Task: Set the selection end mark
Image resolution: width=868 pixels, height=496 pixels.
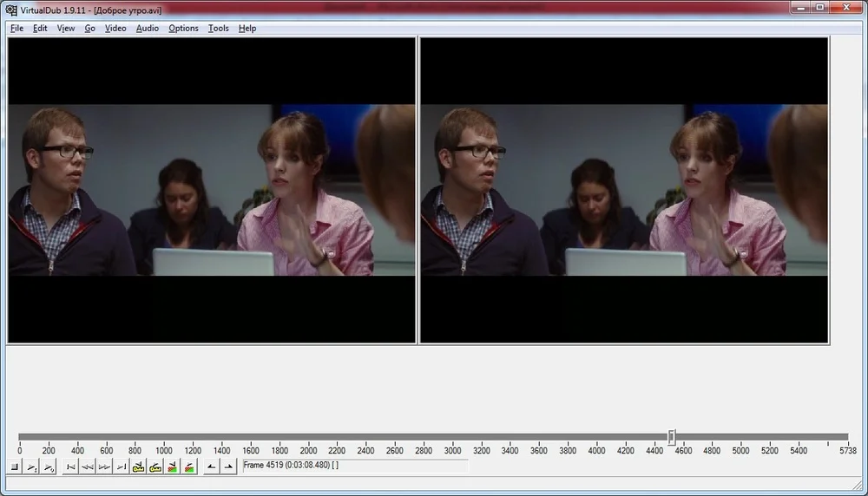Action: (x=228, y=467)
